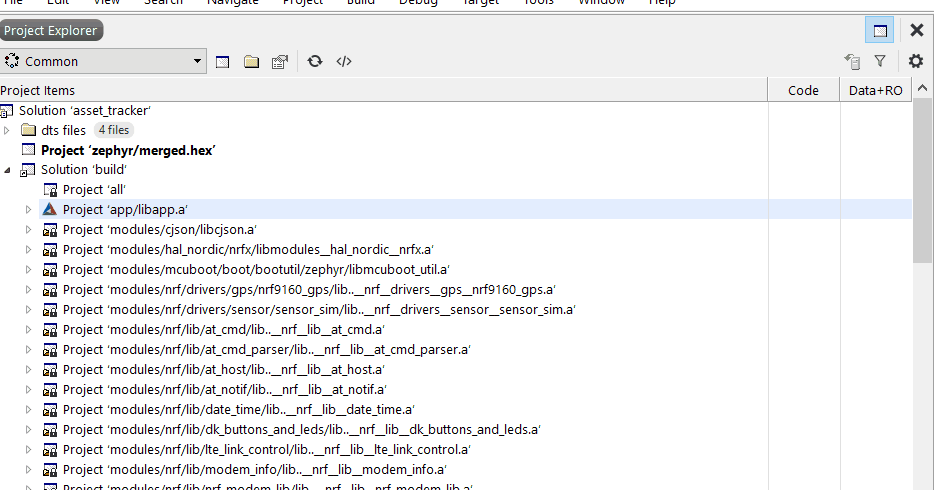The height and width of the screenshot is (490, 934).
Task: Click the code view angle-brackets icon
Action: point(344,61)
